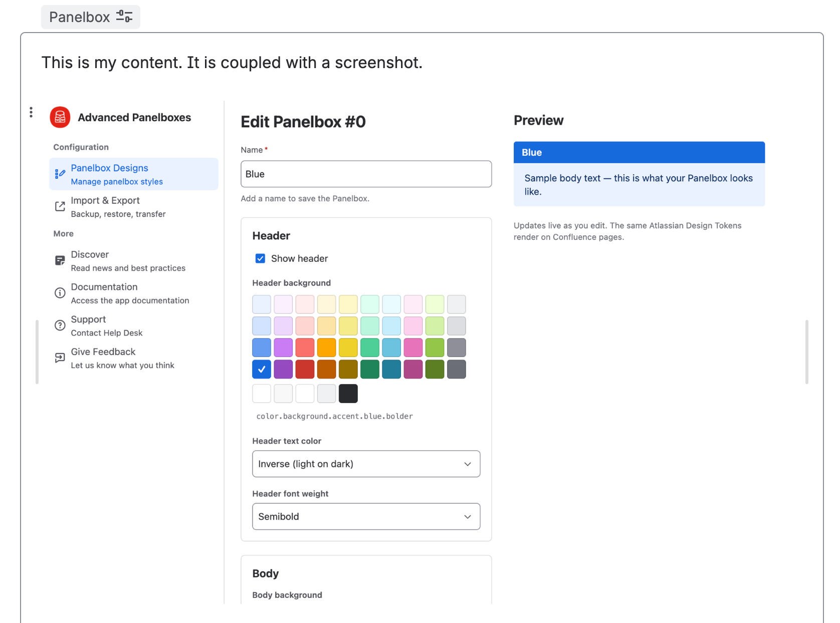Click the 'Body background' label
Viewport: 840px width, 623px height.
(x=287, y=595)
